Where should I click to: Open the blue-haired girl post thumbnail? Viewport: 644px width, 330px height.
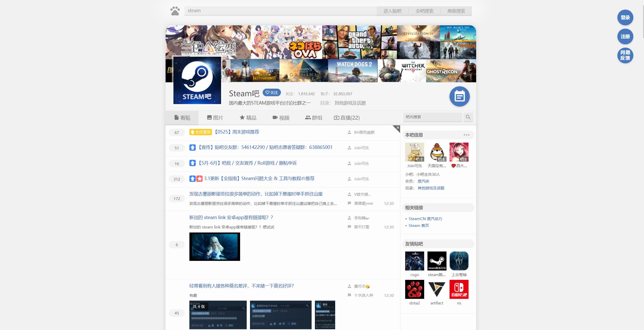214,247
